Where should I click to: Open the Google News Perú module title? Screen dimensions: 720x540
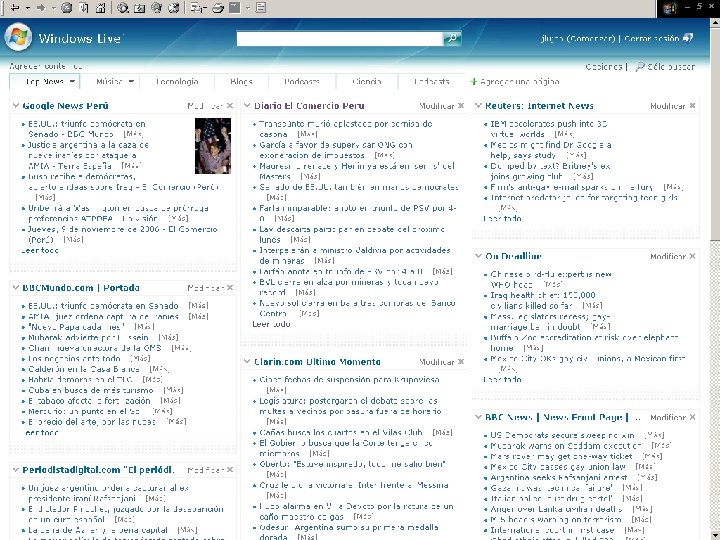[65, 106]
